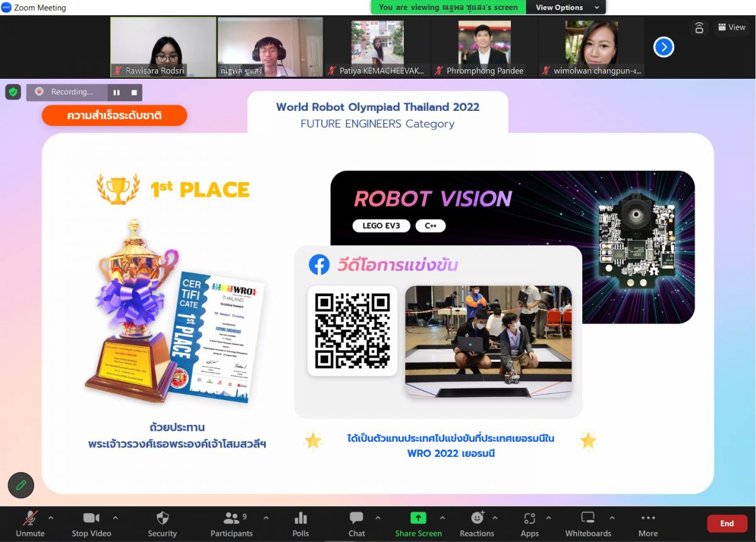Stop the recording

click(134, 93)
